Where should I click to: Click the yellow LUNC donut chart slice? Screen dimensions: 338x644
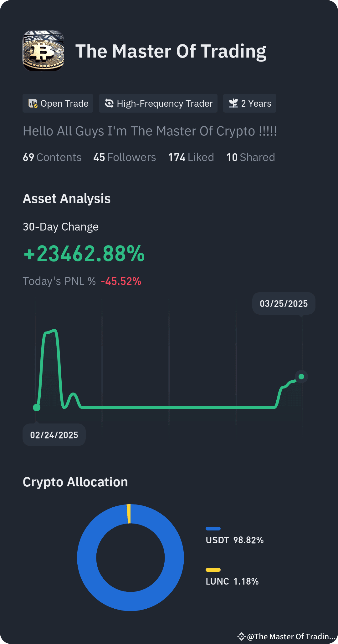point(129,514)
